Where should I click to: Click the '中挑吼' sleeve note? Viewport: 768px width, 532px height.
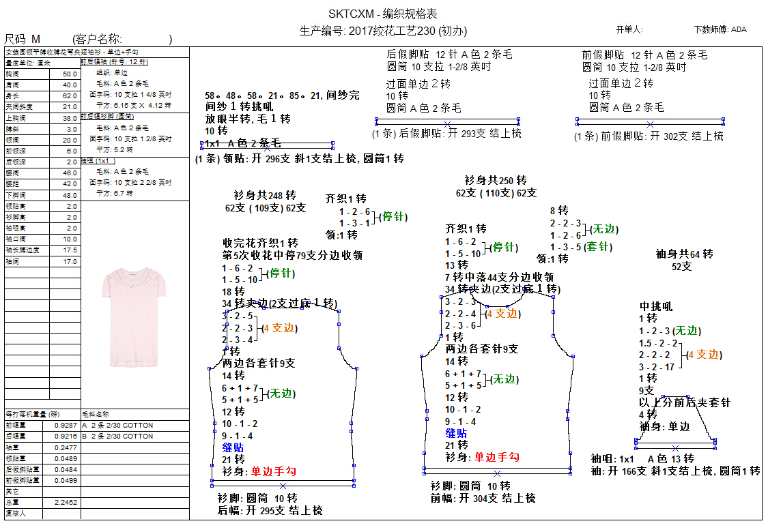(x=656, y=307)
